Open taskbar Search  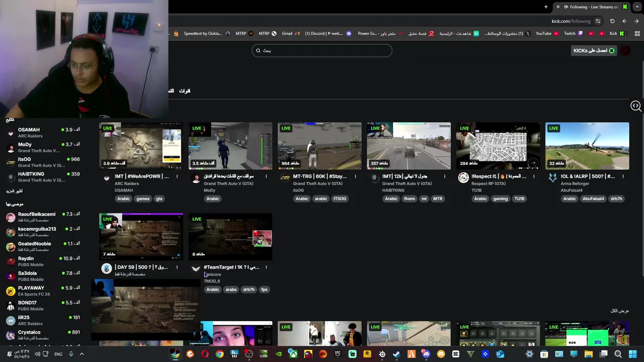618,354
